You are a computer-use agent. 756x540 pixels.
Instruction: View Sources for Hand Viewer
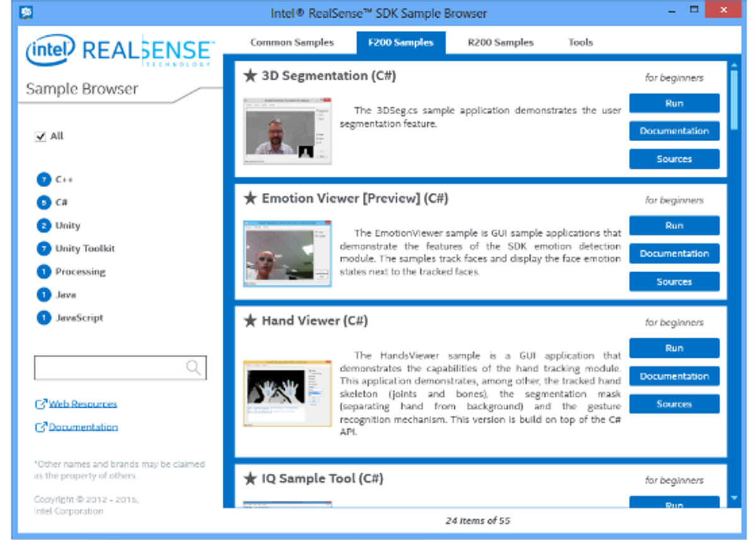(674, 404)
